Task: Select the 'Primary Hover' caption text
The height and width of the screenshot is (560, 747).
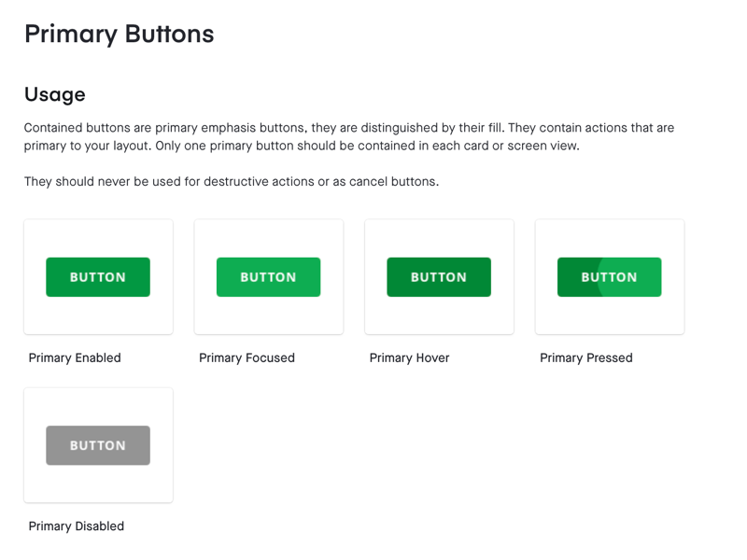Action: click(409, 357)
